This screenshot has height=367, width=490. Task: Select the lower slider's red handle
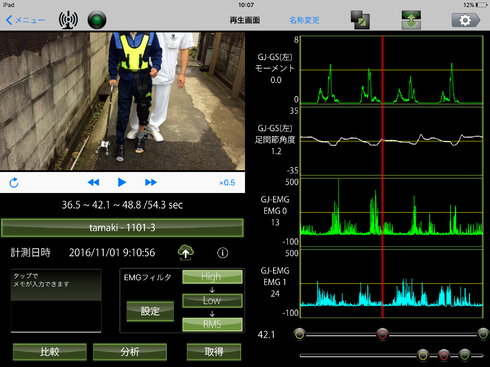click(444, 355)
